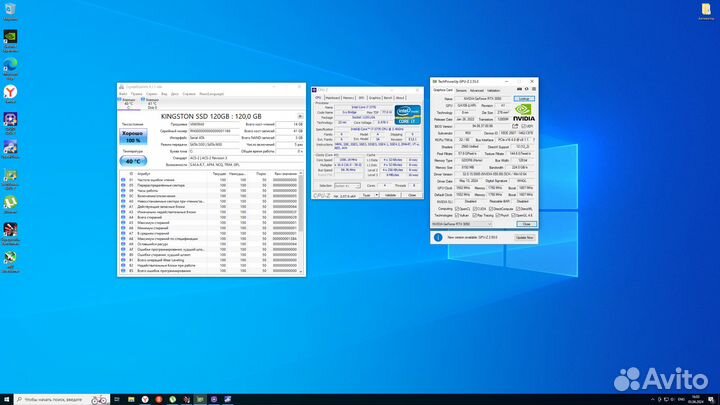Switch to the About tab in CPU-Z
The image size is (720, 405).
pos(400,98)
